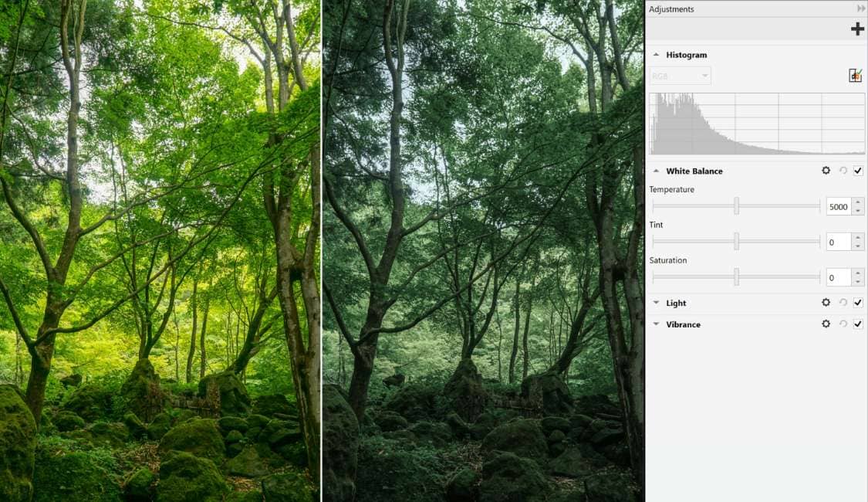Image resolution: width=868 pixels, height=502 pixels.
Task: Collapse the Histogram section
Action: 656,55
